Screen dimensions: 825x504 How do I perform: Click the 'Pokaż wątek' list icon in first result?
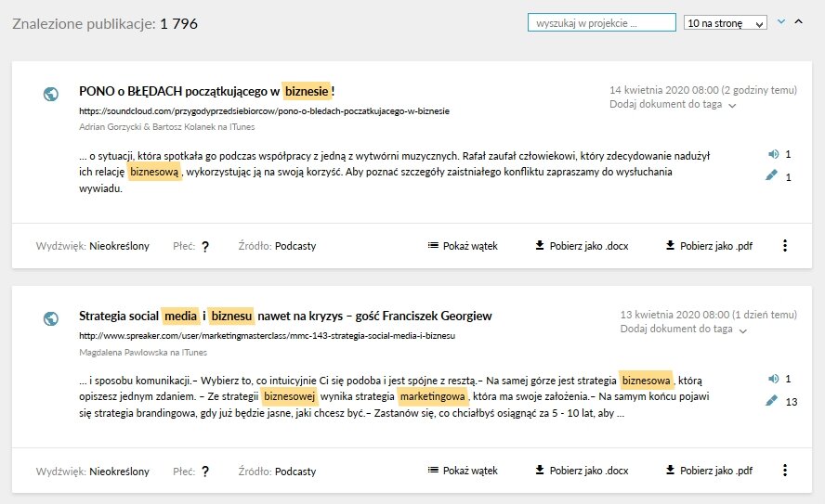433,245
